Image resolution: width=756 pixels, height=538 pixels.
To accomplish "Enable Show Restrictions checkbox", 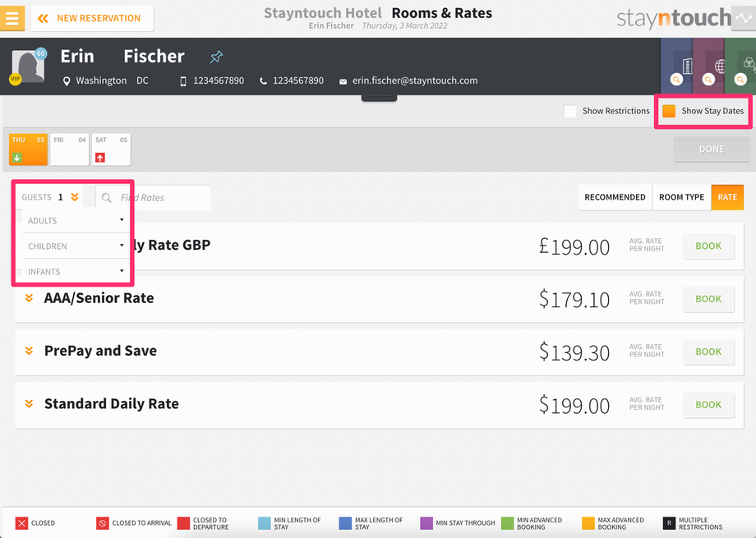I will (570, 112).
